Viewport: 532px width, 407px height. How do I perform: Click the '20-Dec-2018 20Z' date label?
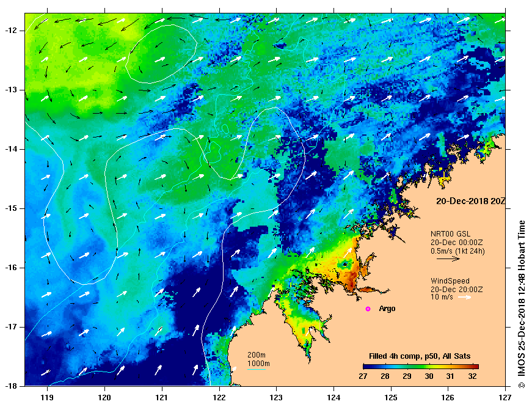pos(470,201)
